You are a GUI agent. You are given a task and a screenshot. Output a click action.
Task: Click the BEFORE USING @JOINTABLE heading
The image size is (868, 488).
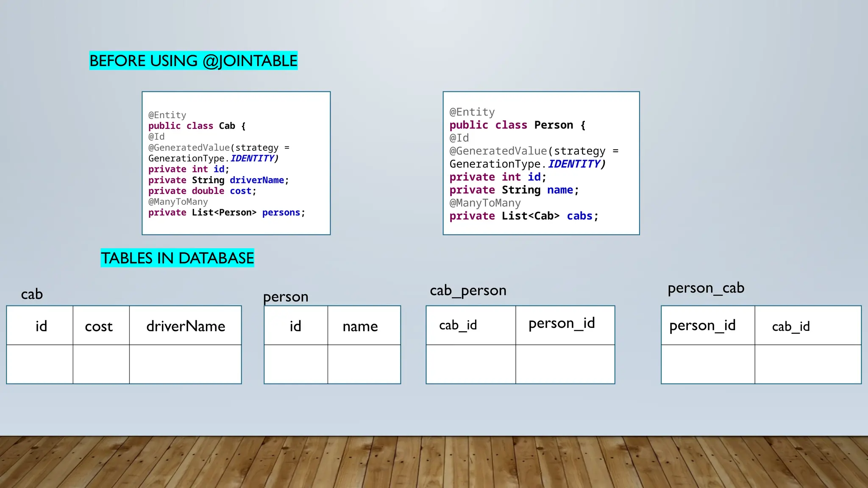[x=193, y=61]
